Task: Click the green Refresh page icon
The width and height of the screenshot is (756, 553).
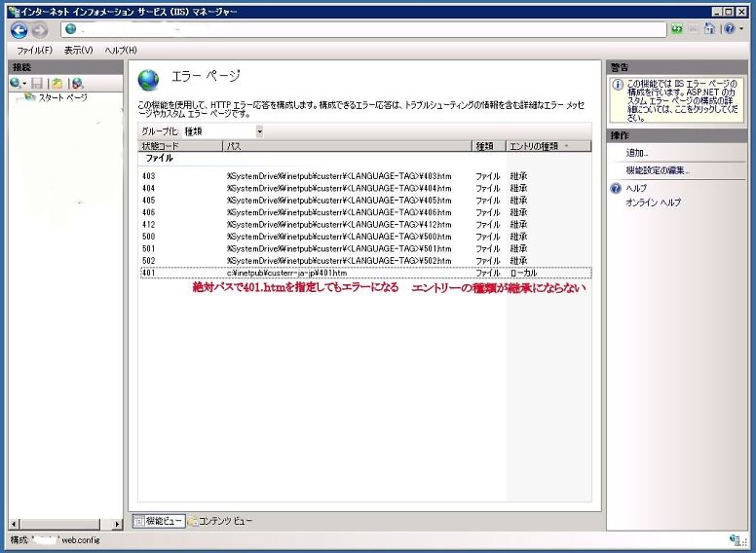Action: 677,29
